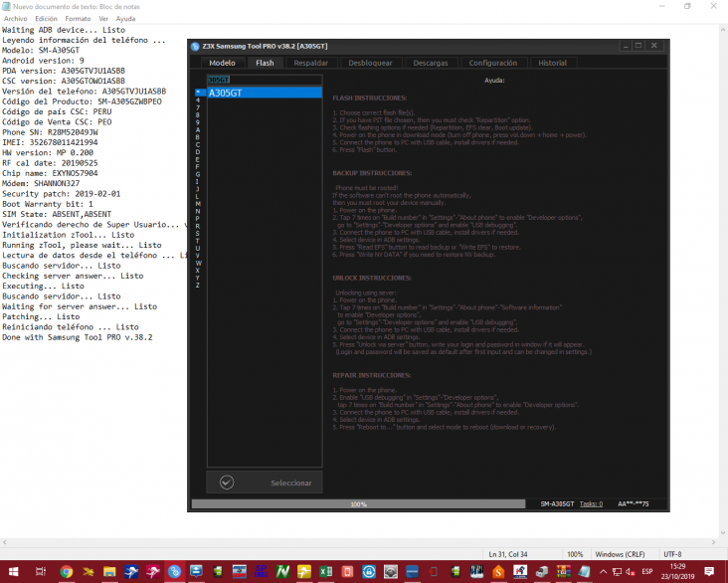Click the 100% progress bar in Z3X
The height and width of the screenshot is (583, 728).
coord(358,504)
